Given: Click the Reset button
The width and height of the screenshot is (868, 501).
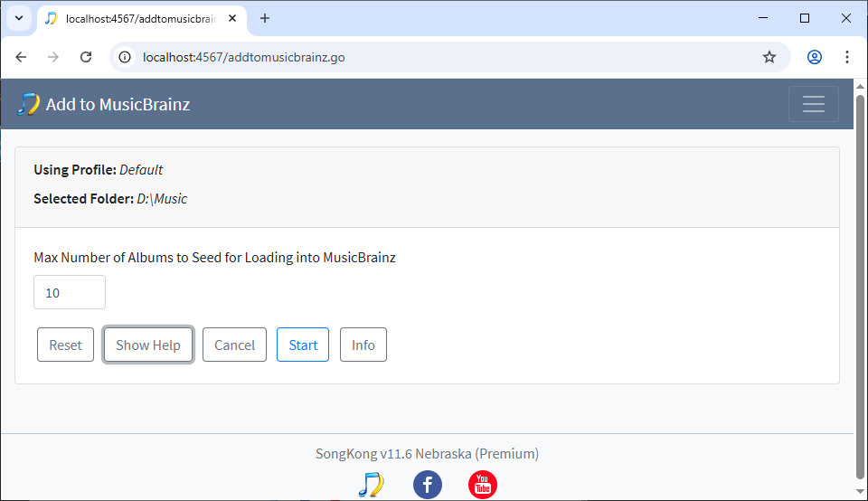Looking at the screenshot, I should [65, 345].
